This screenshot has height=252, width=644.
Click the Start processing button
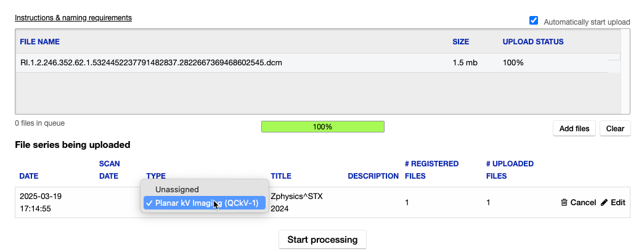coord(322,240)
